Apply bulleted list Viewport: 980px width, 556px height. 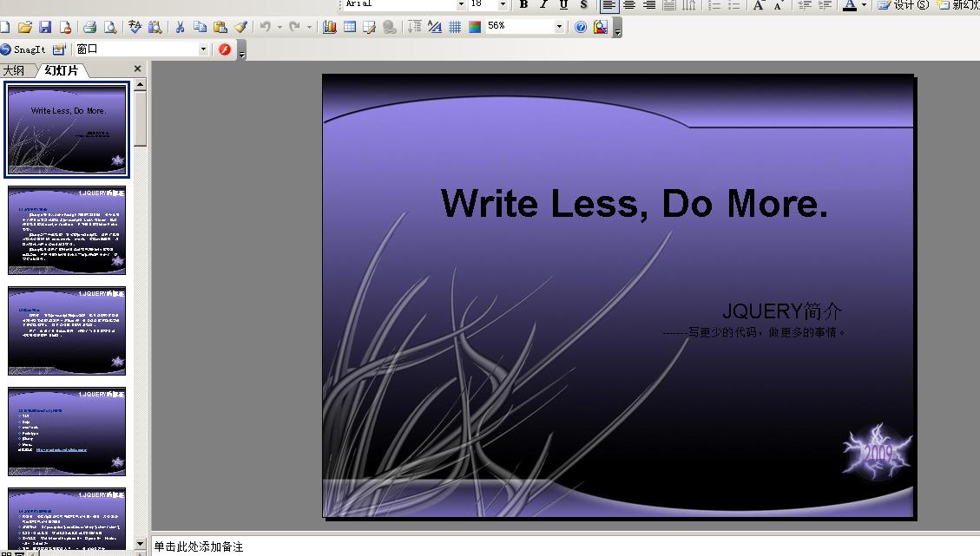click(734, 5)
